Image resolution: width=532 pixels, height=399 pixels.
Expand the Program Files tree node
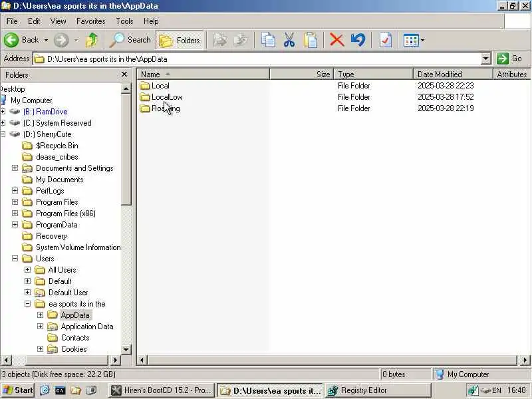coord(15,202)
